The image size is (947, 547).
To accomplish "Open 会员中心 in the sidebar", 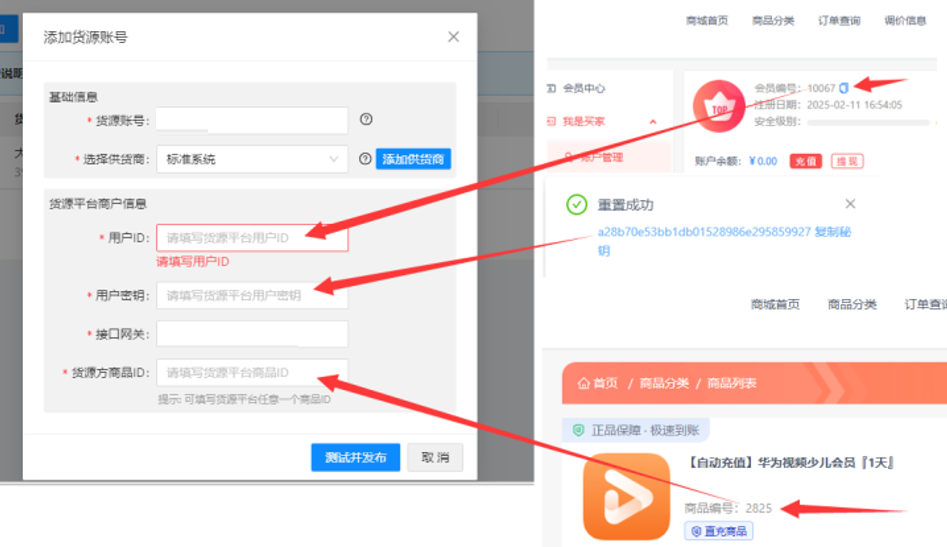I will pyautogui.click(x=583, y=88).
